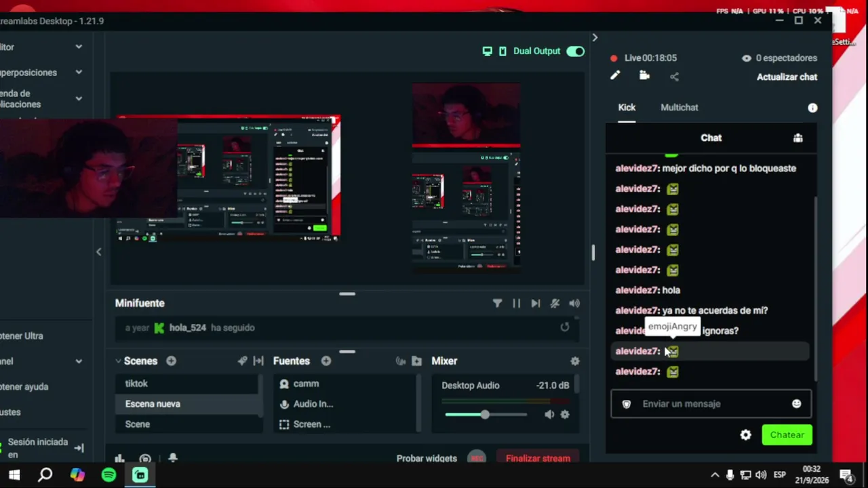868x488 pixels.
Task: Add a new source in Fuentes
Action: [x=326, y=361]
